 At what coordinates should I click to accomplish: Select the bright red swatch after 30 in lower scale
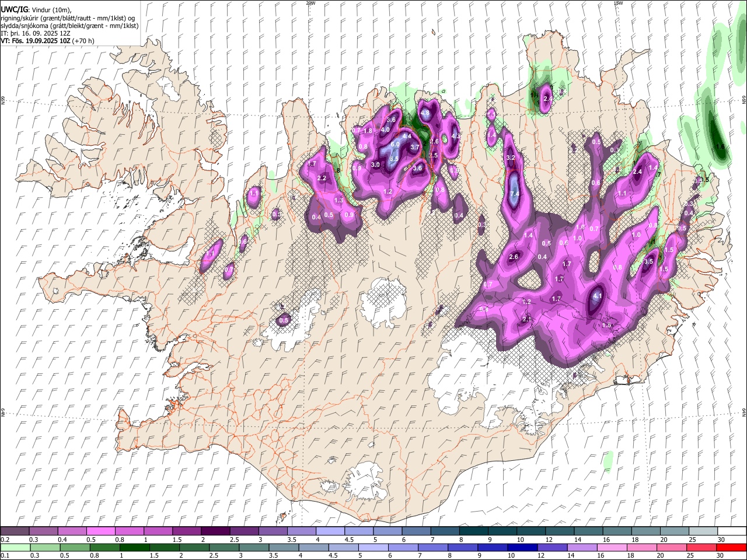731,548
